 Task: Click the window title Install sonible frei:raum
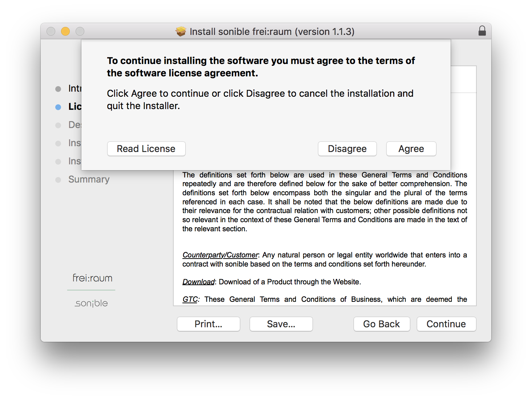click(272, 32)
